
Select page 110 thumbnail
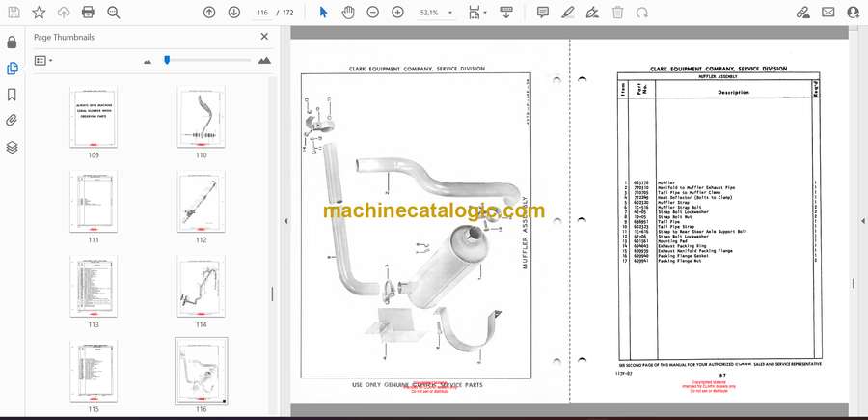click(x=201, y=117)
